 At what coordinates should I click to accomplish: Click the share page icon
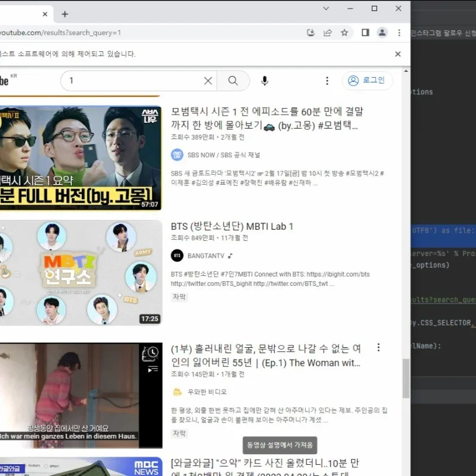(327, 33)
